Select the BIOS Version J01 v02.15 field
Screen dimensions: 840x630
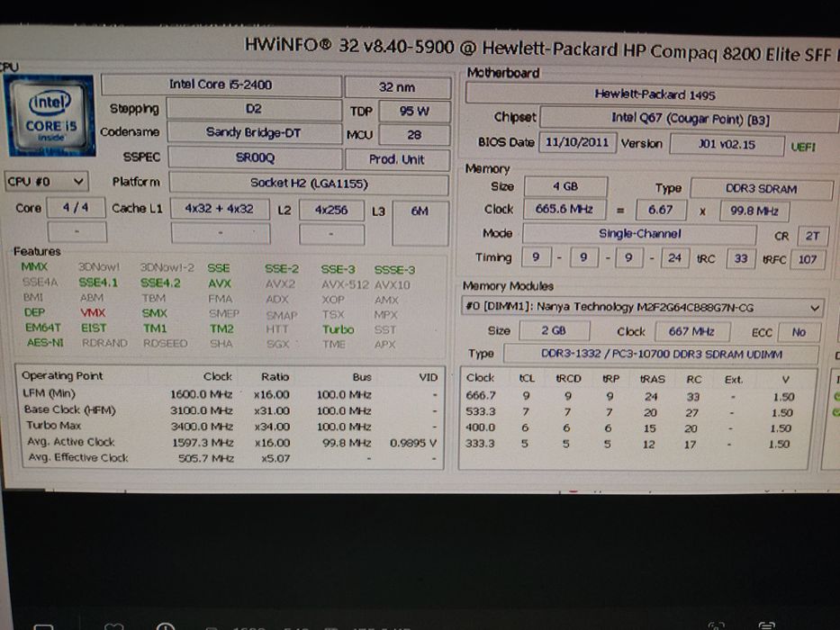[x=727, y=145]
